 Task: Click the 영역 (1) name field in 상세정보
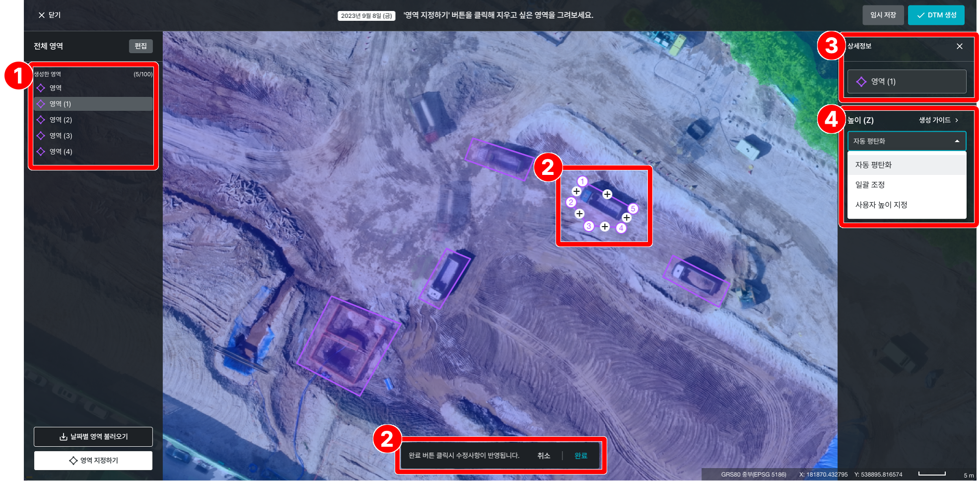[906, 81]
